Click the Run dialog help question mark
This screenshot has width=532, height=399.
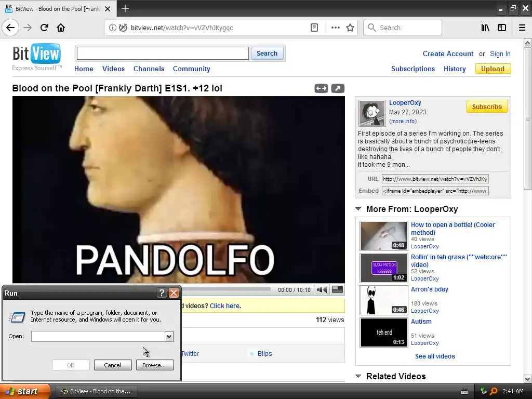[x=162, y=293]
